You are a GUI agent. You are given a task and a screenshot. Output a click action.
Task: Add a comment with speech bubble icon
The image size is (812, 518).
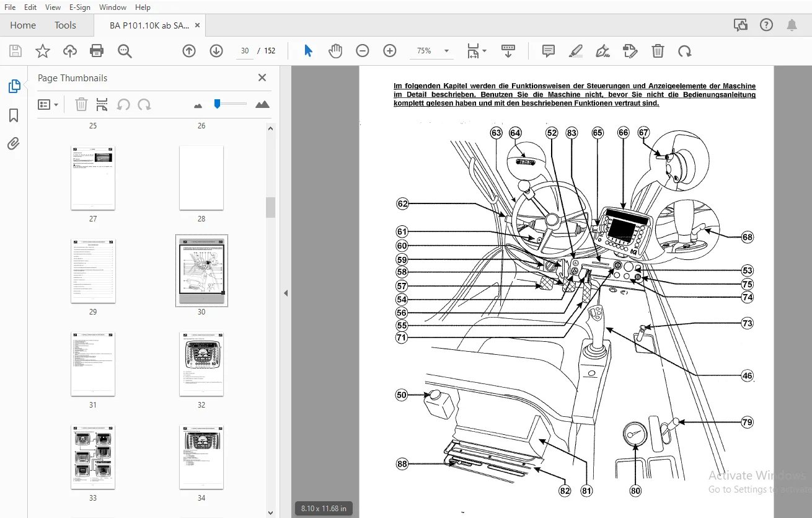[549, 51]
